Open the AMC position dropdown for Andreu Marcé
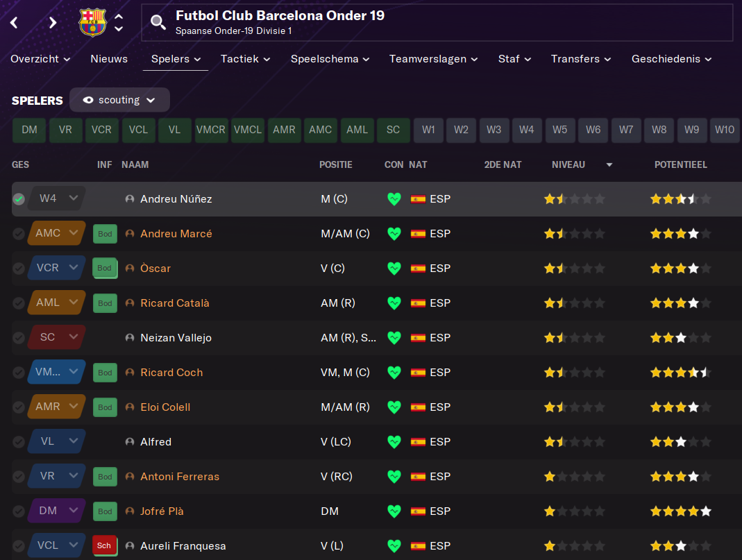Viewport: 742px width, 560px height. (57, 233)
